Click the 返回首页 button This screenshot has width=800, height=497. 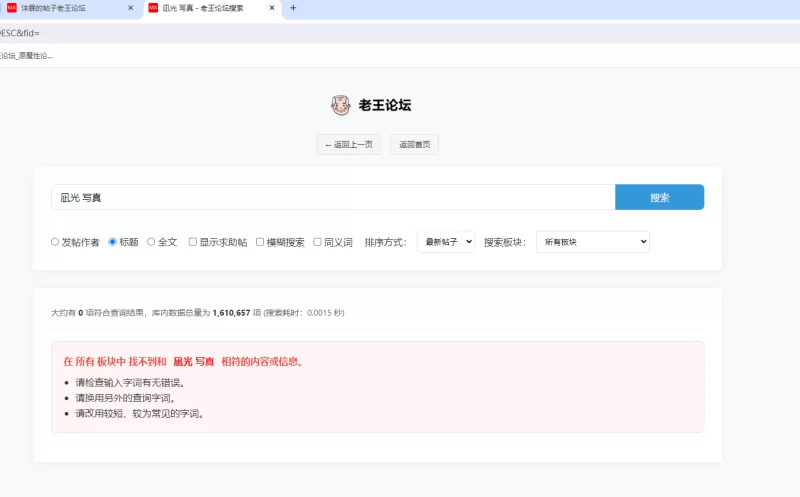(x=414, y=144)
